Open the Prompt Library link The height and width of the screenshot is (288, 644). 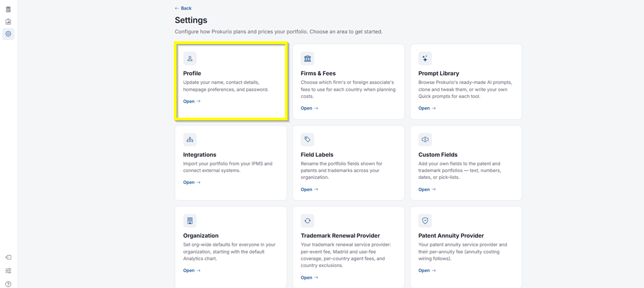pos(427,108)
